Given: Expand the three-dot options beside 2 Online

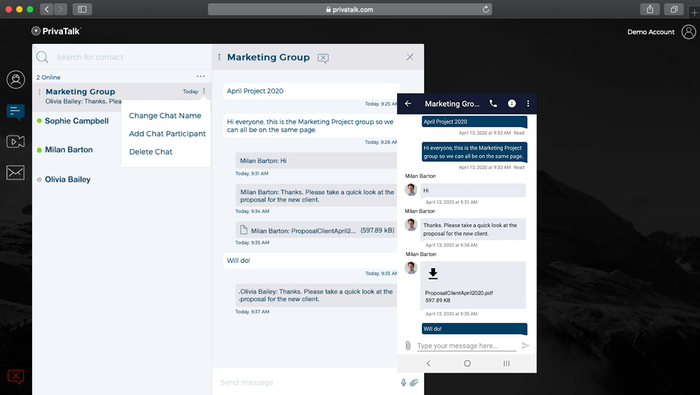Looking at the screenshot, I should [x=201, y=76].
